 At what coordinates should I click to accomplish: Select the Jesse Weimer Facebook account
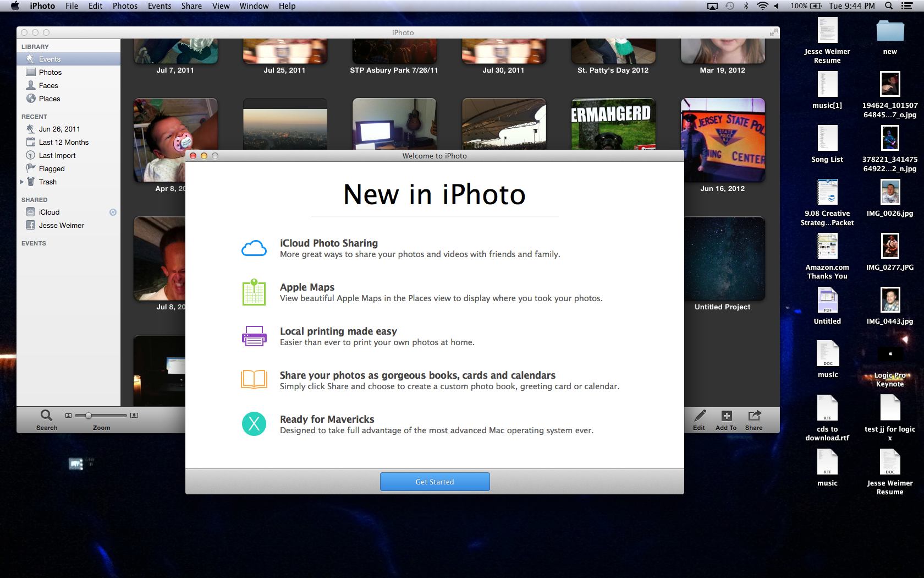68,225
